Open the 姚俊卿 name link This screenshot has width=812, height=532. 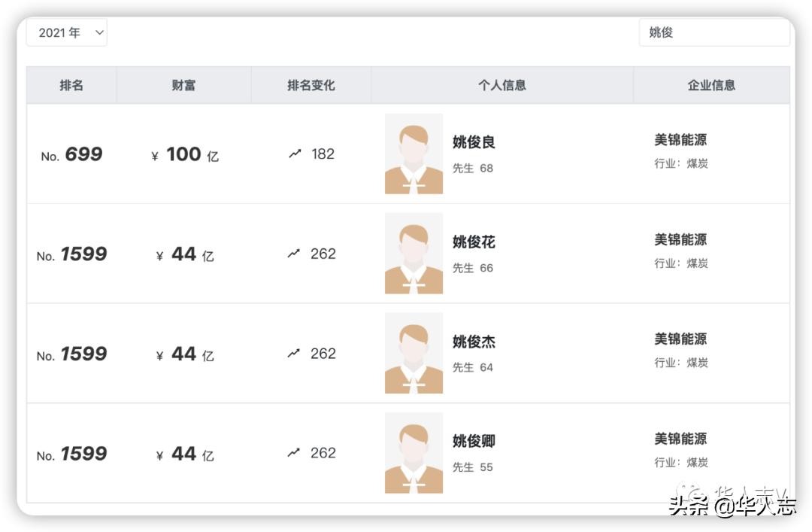pyautogui.click(x=474, y=441)
